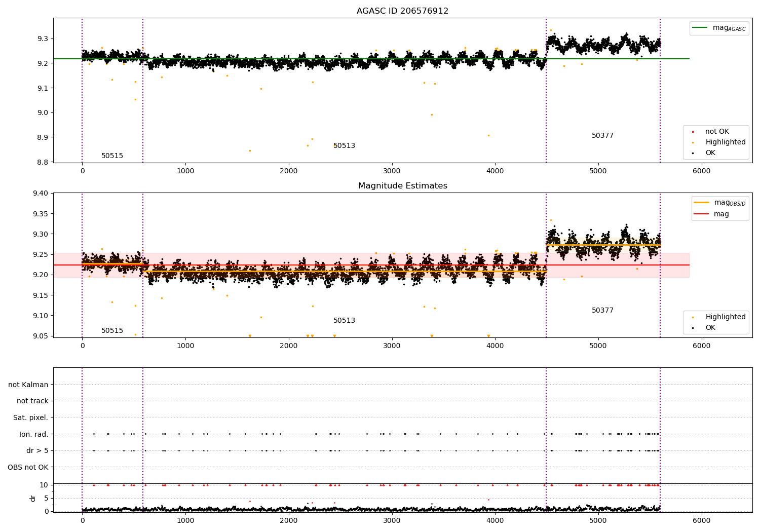760x532 pixels.
Task: Click the 'not track' row label
Action: click(x=32, y=401)
